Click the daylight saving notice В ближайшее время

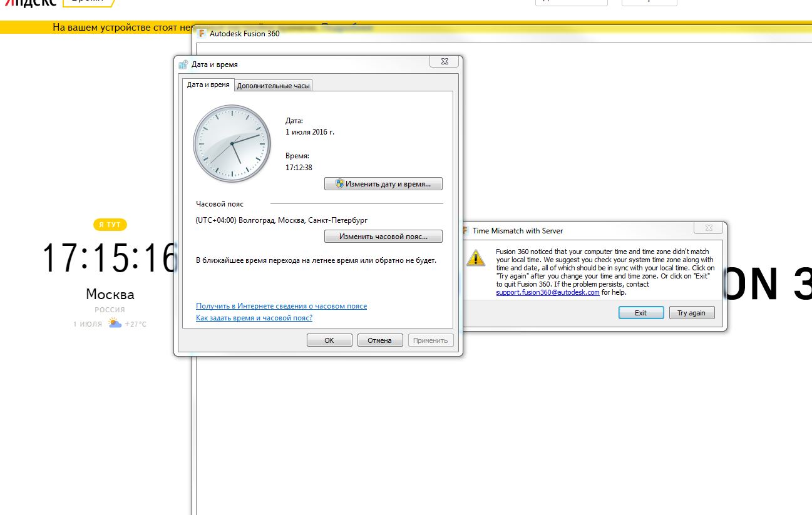pos(316,260)
